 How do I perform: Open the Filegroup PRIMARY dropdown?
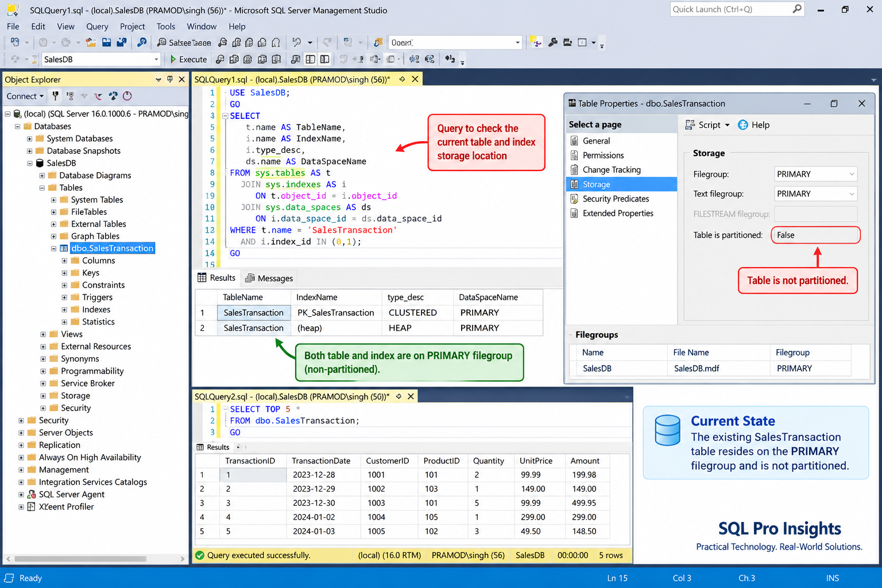pos(852,174)
